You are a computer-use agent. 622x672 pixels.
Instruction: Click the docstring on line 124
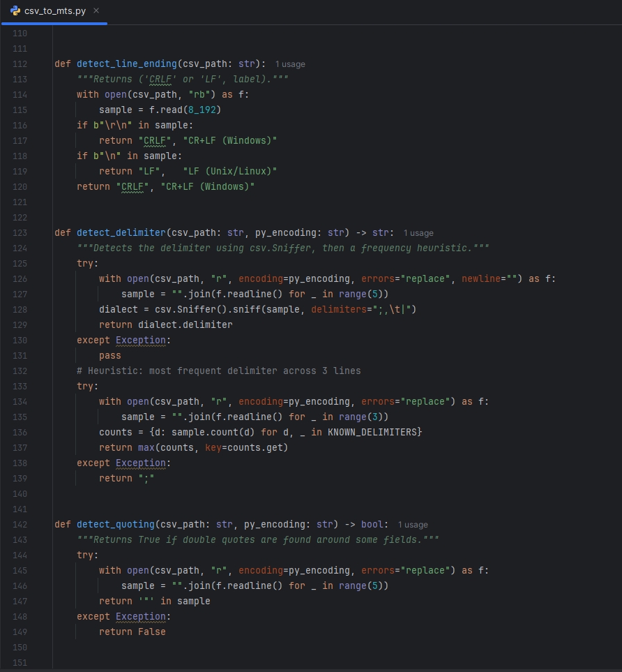pyautogui.click(x=279, y=248)
